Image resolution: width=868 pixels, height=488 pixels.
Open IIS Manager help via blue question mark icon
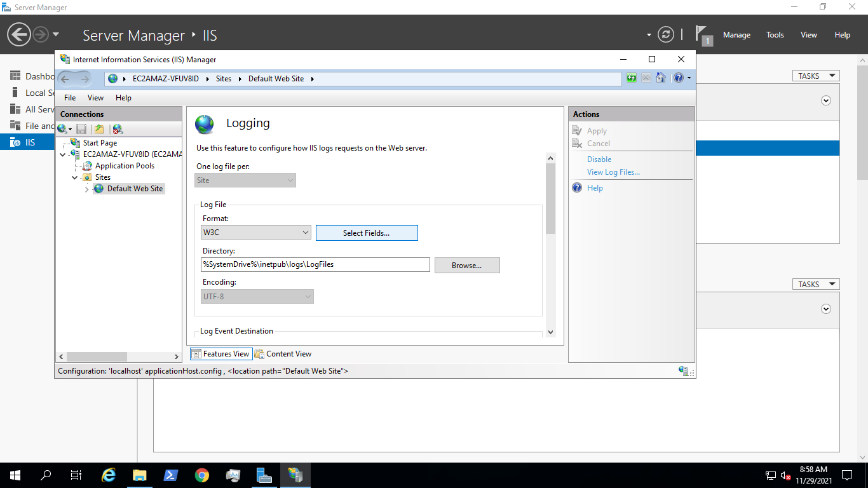679,78
